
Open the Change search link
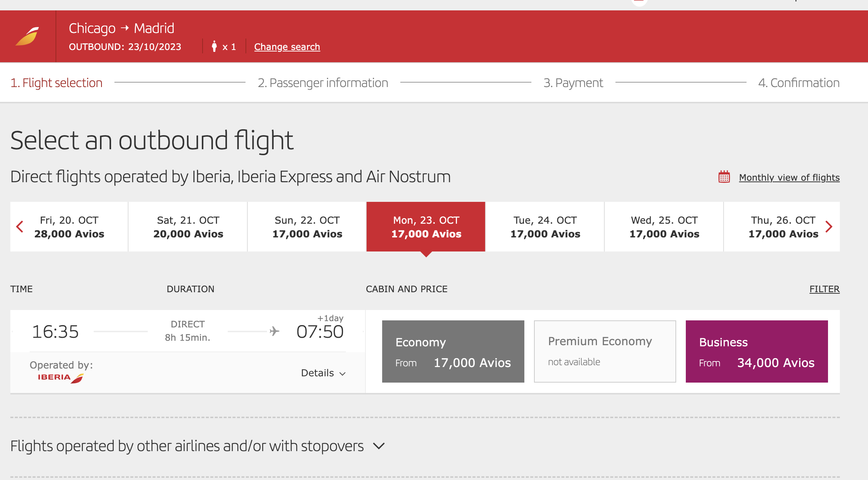click(287, 47)
